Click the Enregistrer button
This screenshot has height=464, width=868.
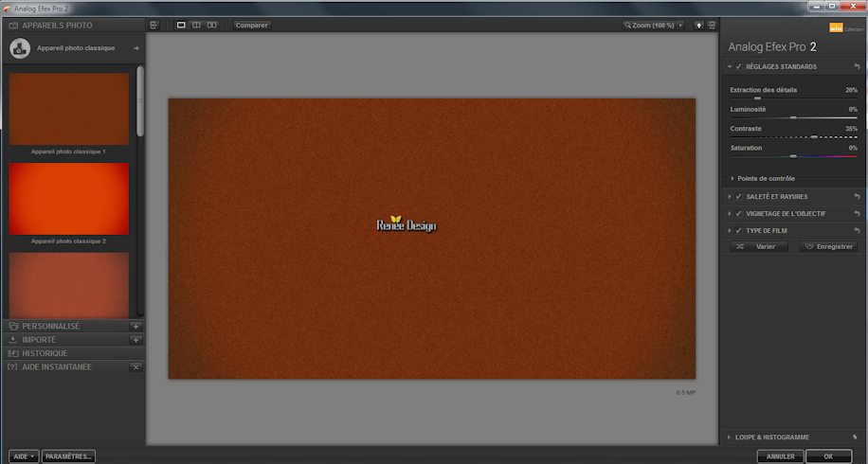(x=828, y=246)
